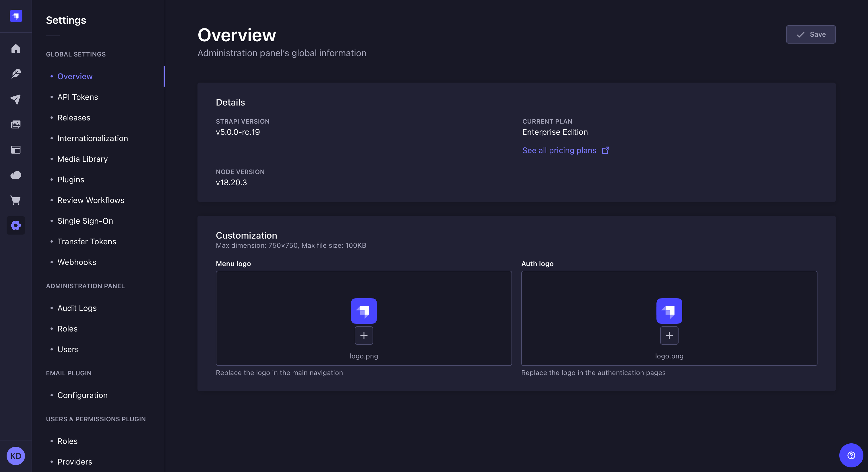Open API Tokens settings
The width and height of the screenshot is (868, 472).
pos(77,97)
